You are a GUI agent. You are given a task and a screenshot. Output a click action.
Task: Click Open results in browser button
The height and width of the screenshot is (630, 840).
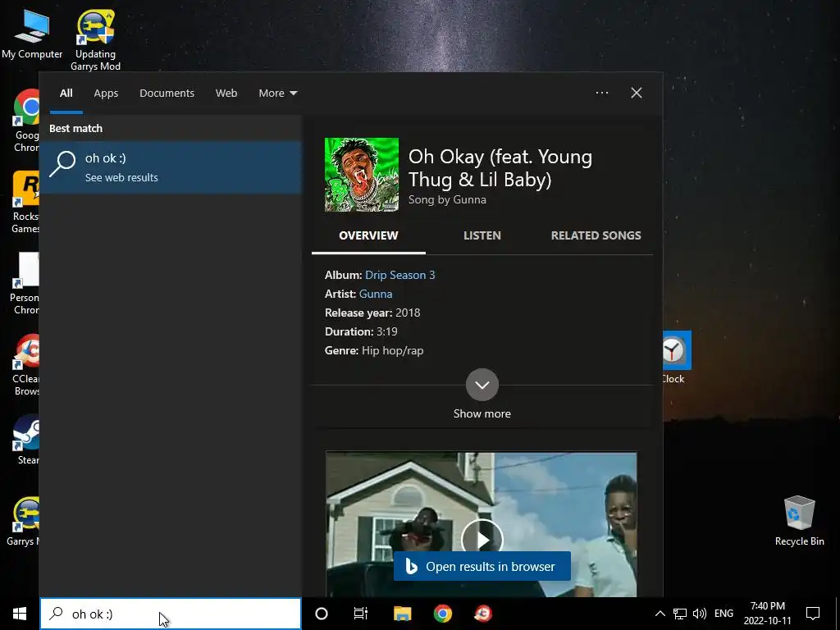tap(482, 566)
